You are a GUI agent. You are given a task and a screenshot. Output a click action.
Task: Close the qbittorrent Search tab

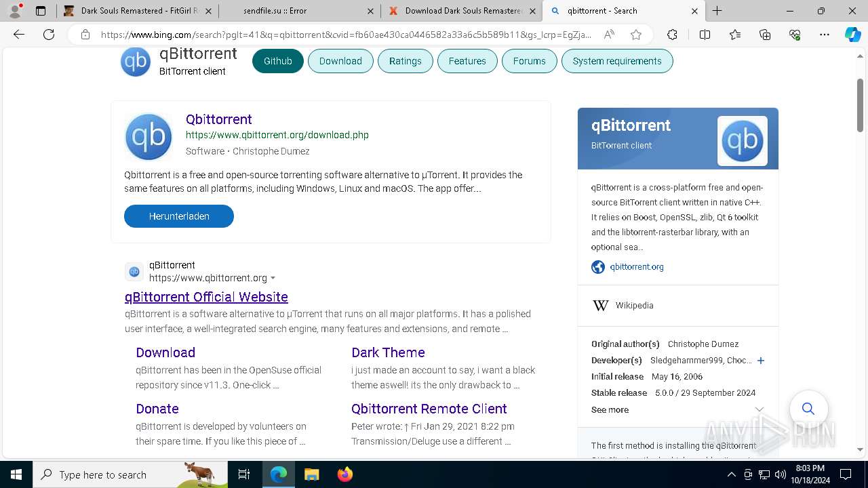694,11
